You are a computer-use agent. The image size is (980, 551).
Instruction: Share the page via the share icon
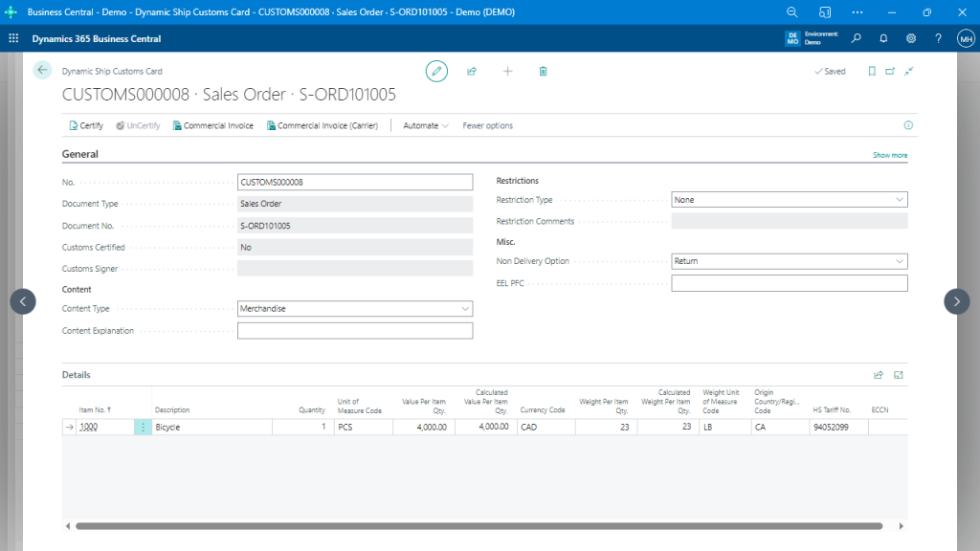tap(472, 71)
